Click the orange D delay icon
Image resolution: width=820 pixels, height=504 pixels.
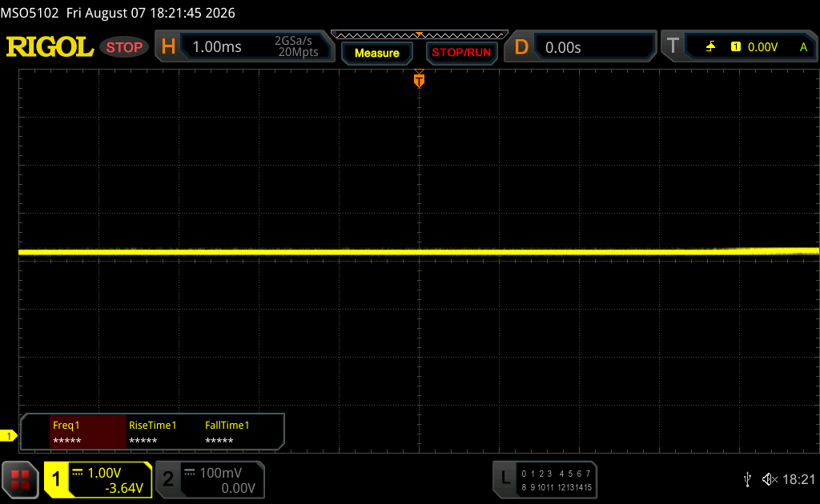(521, 47)
